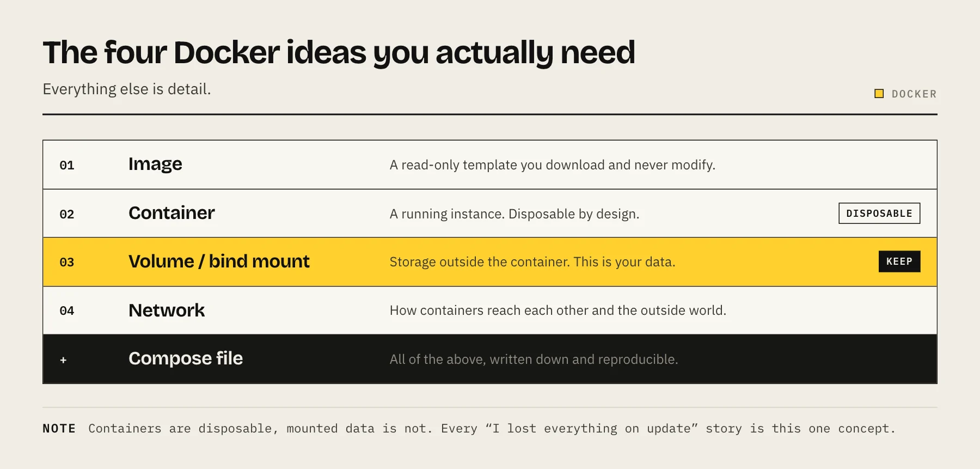This screenshot has width=980, height=469.
Task: Click the bold "NOTE" label
Action: 59,429
